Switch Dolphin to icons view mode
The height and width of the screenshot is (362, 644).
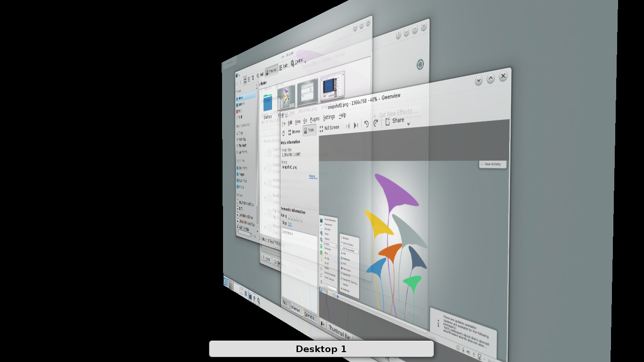tap(245, 80)
